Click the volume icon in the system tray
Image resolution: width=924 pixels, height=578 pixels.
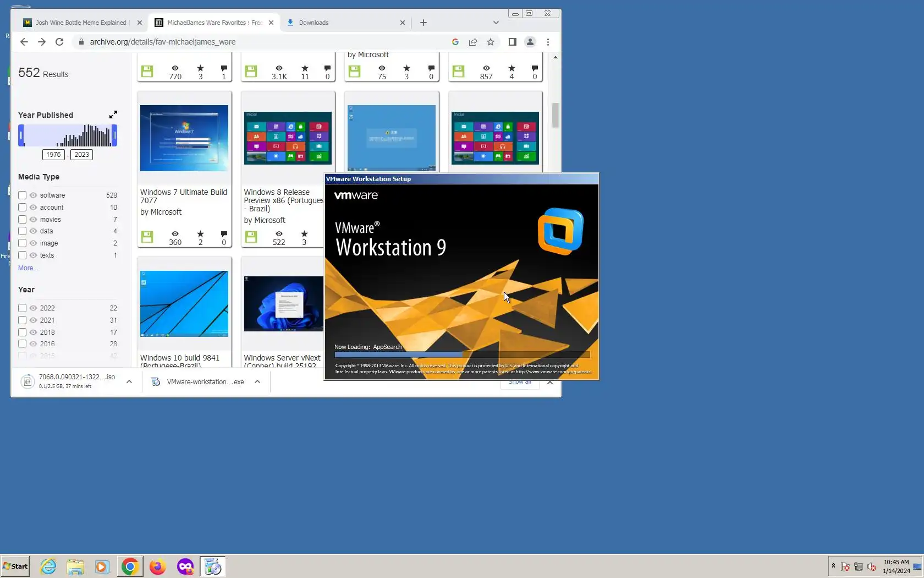click(872, 566)
